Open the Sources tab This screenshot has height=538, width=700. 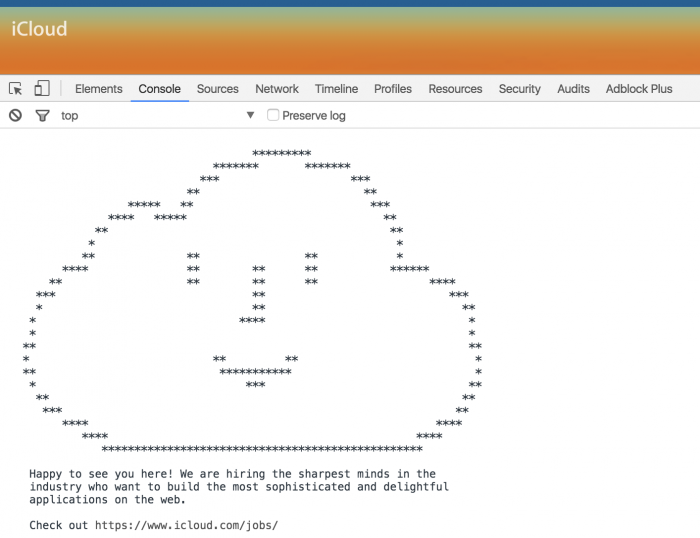pos(218,89)
